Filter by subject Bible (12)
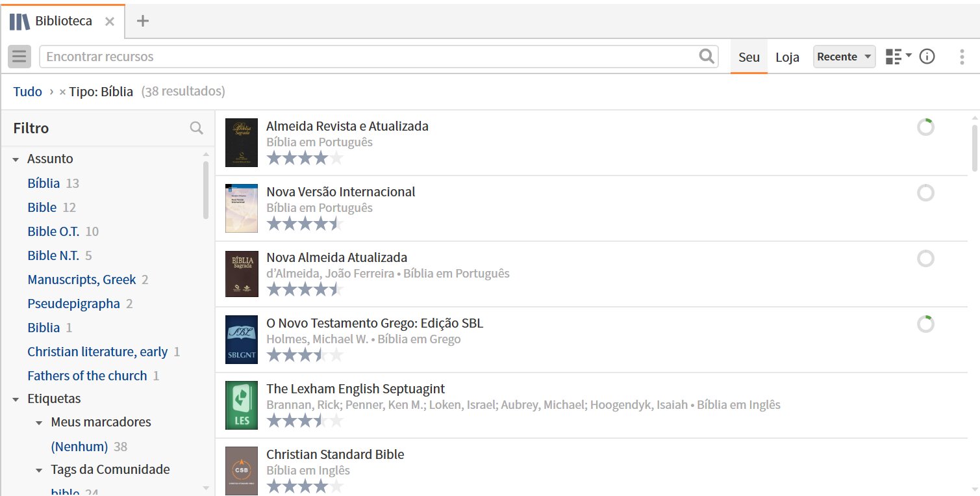980x496 pixels. (42, 207)
